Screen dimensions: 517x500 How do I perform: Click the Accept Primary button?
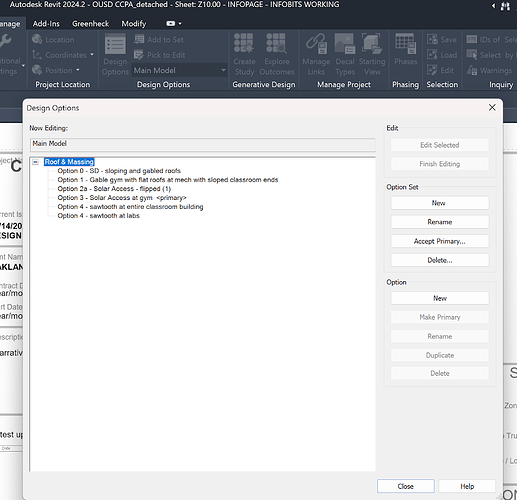(440, 241)
